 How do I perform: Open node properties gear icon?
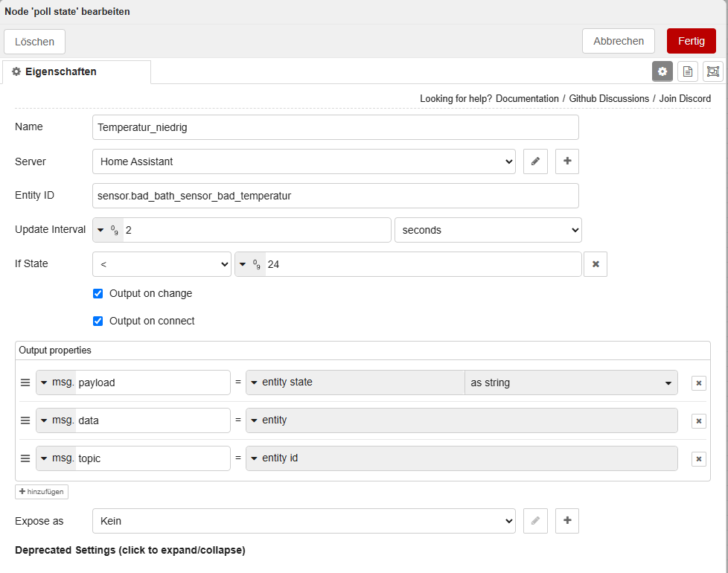coord(662,71)
